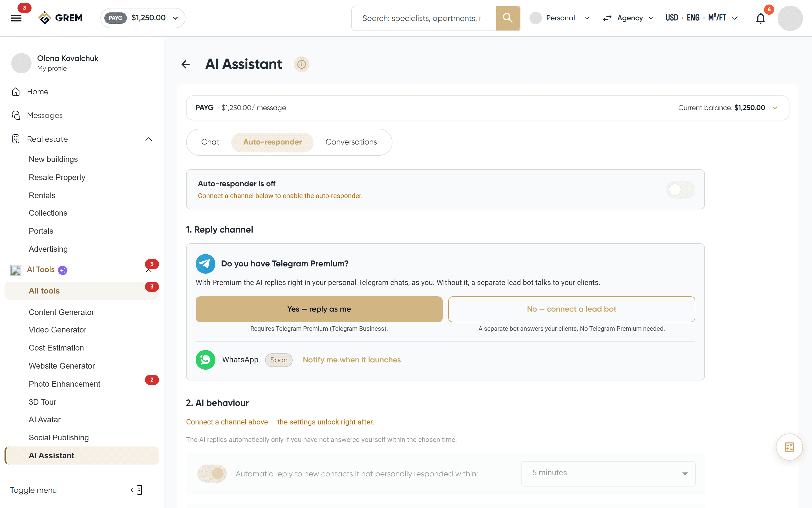Focus the search field
The height and width of the screenshot is (508, 812).
click(423, 18)
